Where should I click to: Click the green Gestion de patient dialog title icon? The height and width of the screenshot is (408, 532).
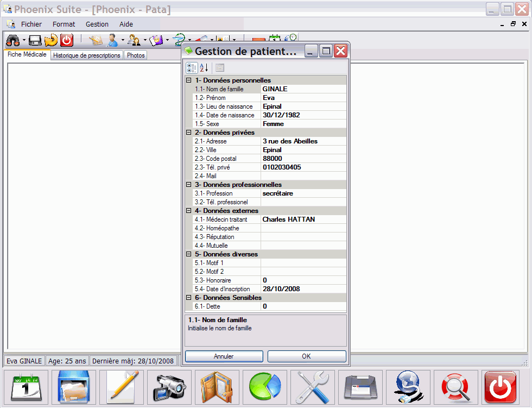tap(188, 51)
